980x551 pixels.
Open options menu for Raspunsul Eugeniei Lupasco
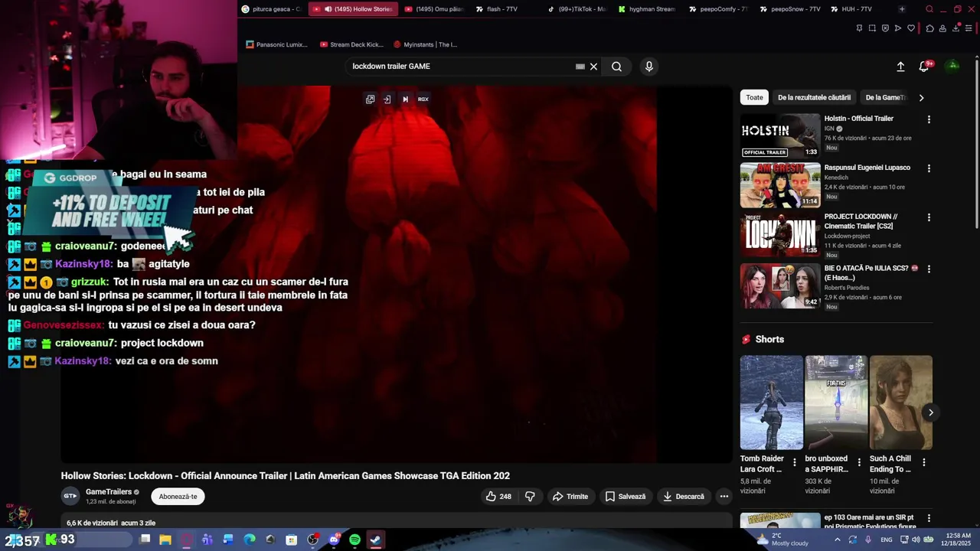coord(929,168)
